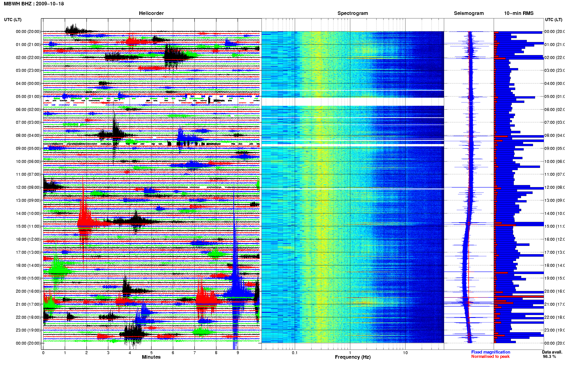Image resolution: width=588 pixels, height=368 pixels.
Task: Click the 'Seismogram' panel title
Action: [x=469, y=13]
